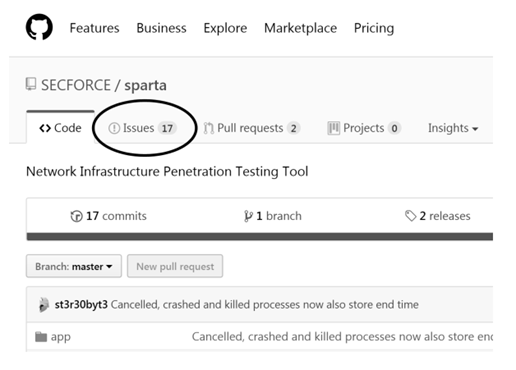Screen dimensions: 516x370
Task: Click the commits clock icon
Action: click(76, 216)
